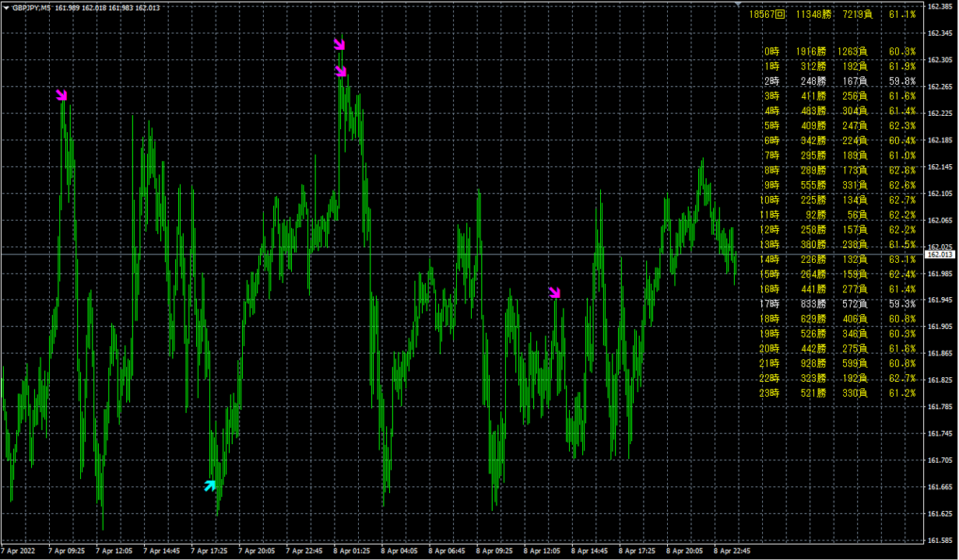This screenshot has width=959, height=560.
Task: Click the total wins value 11348勝
Action: [x=813, y=15]
